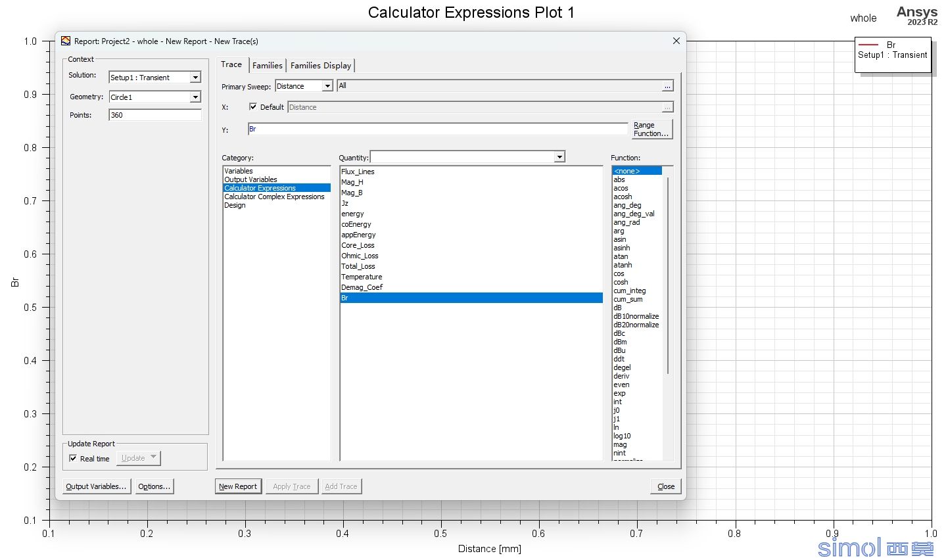Select <none> function

[x=637, y=171]
